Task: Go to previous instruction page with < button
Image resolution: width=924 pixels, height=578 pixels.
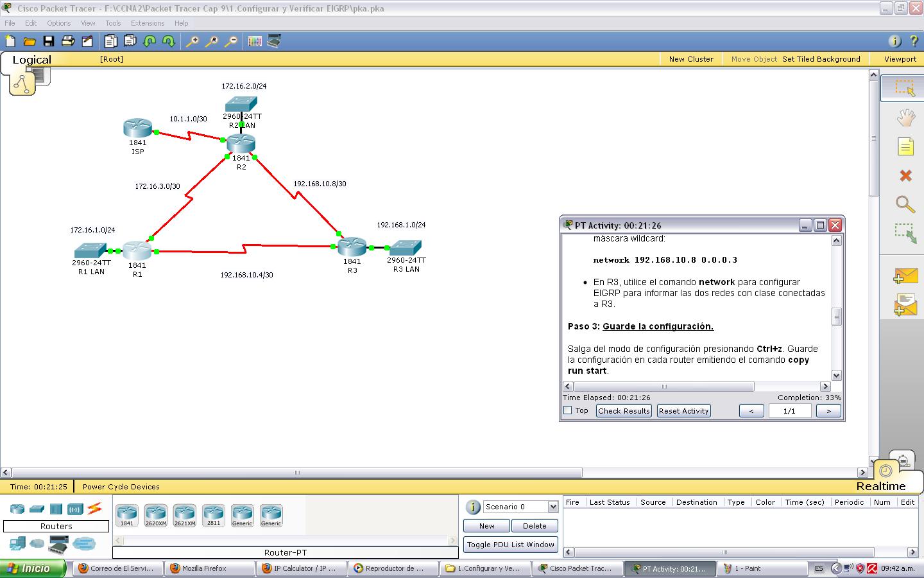Action: (x=751, y=411)
